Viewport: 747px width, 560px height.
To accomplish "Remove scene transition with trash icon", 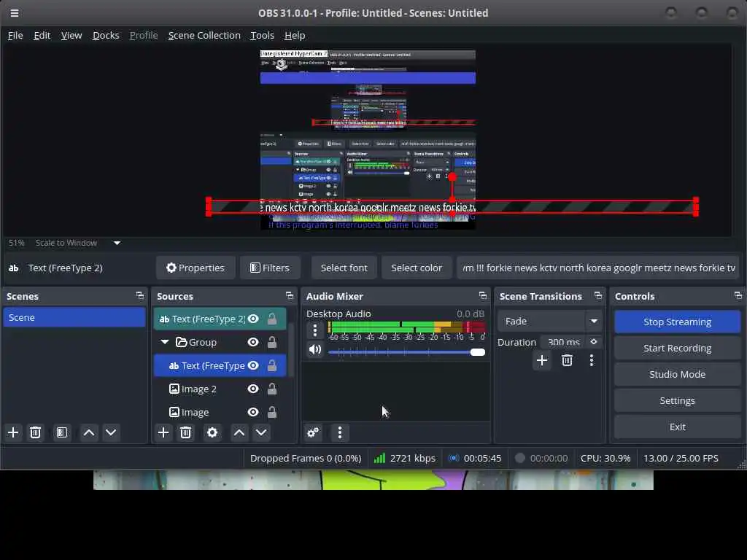I will pyautogui.click(x=567, y=360).
